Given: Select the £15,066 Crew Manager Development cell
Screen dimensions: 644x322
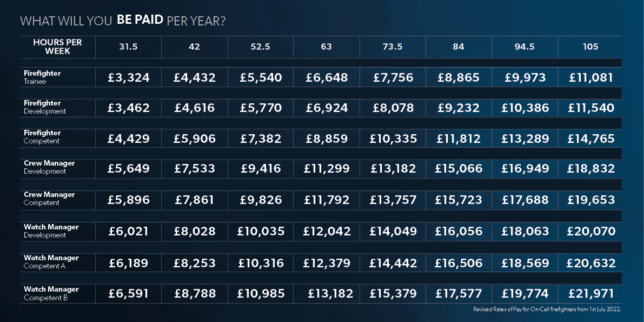Looking at the screenshot, I should [459, 169].
